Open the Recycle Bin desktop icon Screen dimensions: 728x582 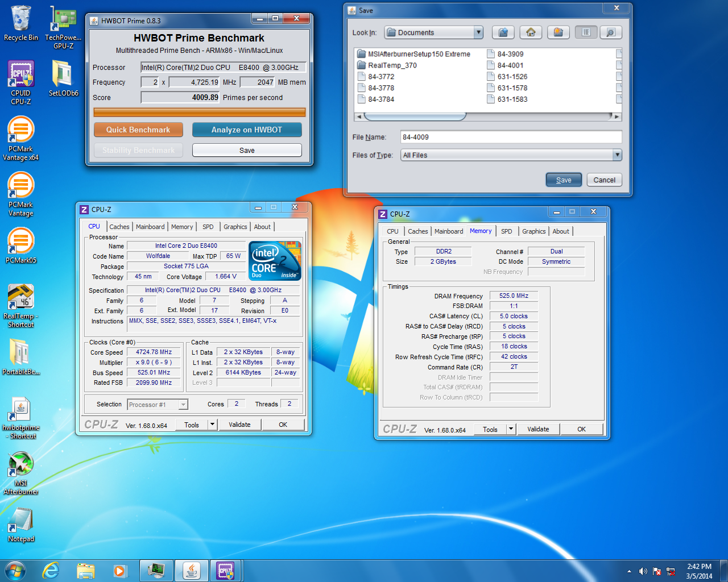point(21,23)
